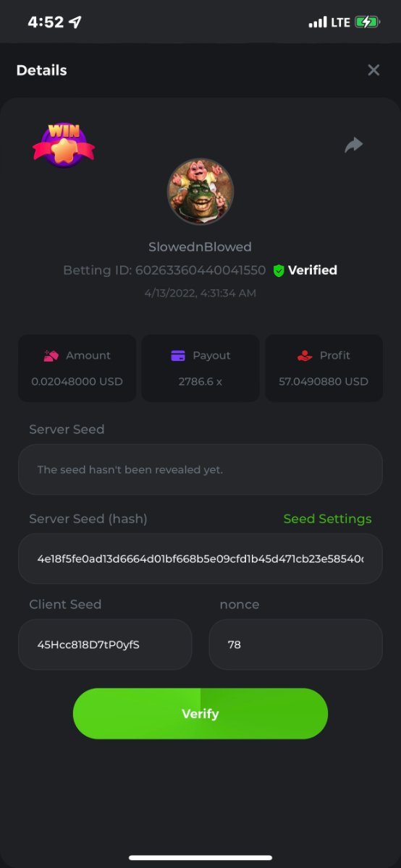Screen dimensions: 401x868
Task: Focus the Server Seed hash field
Action: 200,558
